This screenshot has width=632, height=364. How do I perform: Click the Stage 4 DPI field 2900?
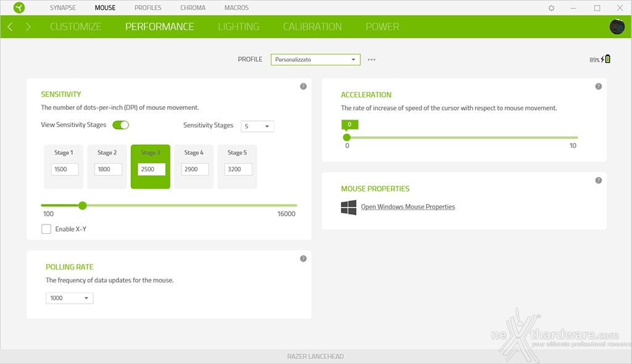[195, 169]
